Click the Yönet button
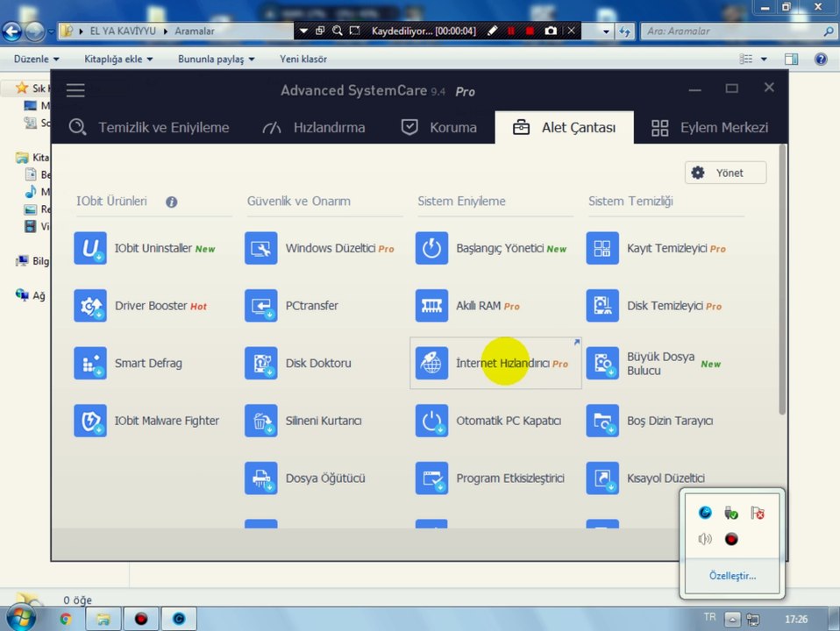The width and height of the screenshot is (840, 631). pyautogui.click(x=725, y=173)
